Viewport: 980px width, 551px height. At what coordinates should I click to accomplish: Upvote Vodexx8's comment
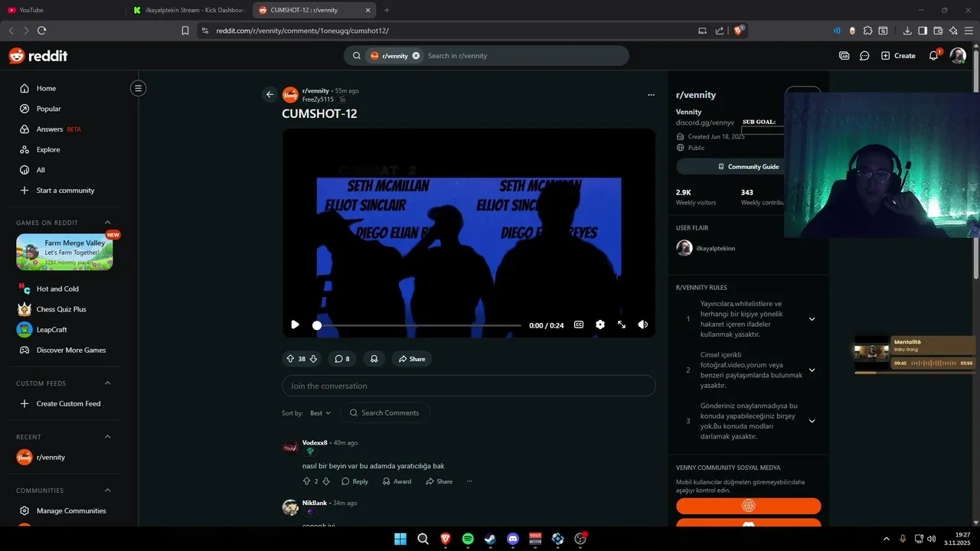pos(307,481)
